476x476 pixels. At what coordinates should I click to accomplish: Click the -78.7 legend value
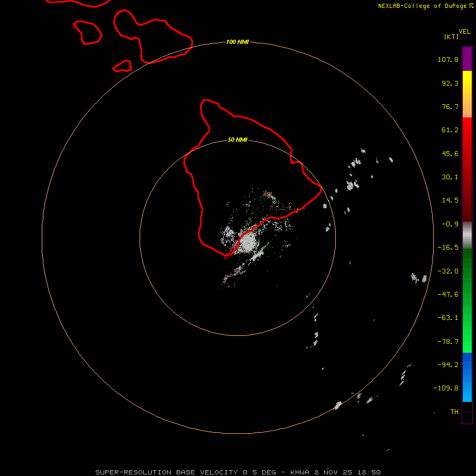point(448,342)
